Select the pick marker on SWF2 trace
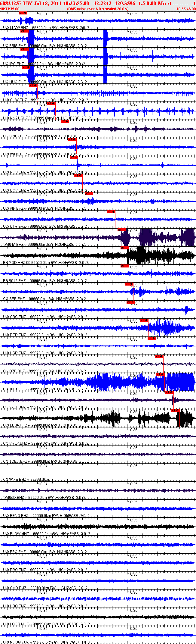Screen dimensions: 196x644 [x=65, y=121]
